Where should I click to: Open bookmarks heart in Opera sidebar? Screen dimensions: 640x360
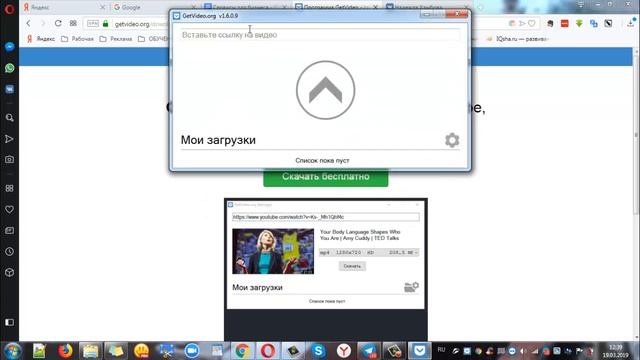[9, 209]
